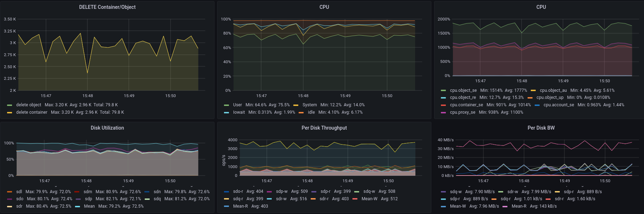Click the color swatch beside System legend
This screenshot has width=644, height=214.
pyautogui.click(x=296, y=105)
